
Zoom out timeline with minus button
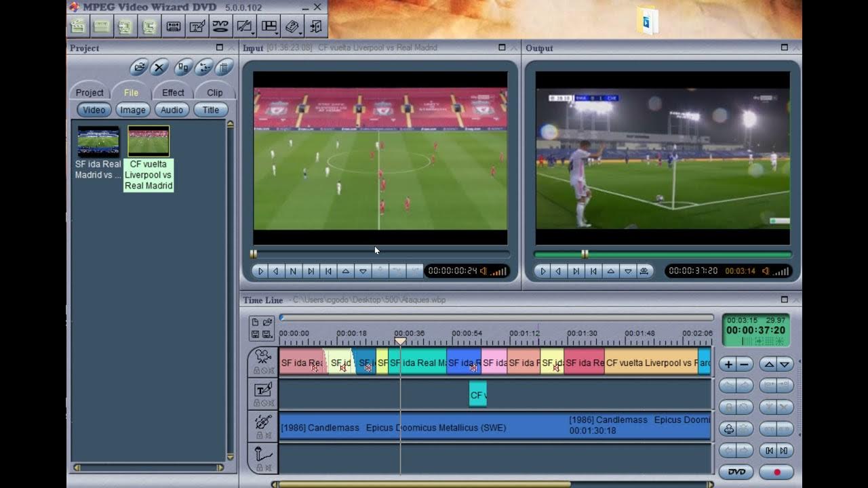pos(744,365)
